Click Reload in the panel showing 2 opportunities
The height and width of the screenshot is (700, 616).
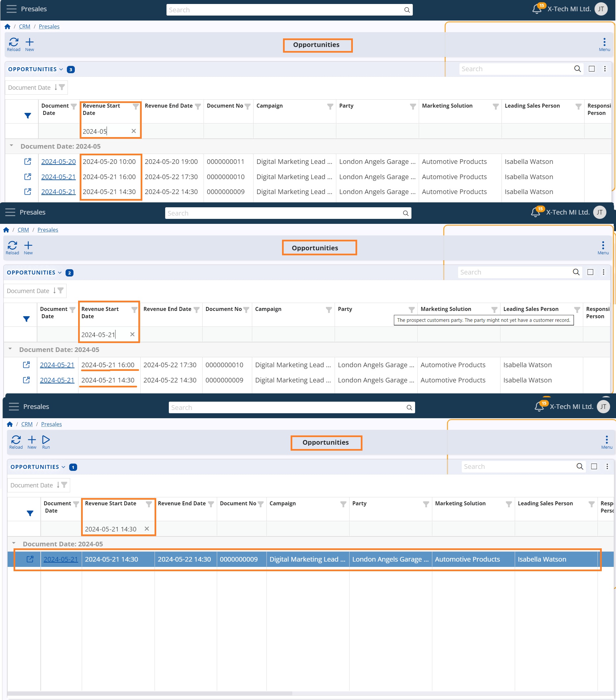[12, 248]
